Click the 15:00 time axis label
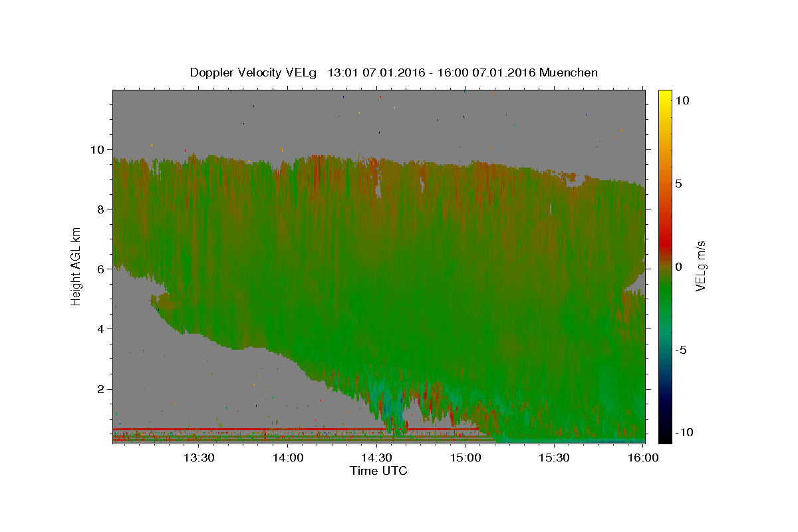This screenshot has height=532, width=798. 465,458
